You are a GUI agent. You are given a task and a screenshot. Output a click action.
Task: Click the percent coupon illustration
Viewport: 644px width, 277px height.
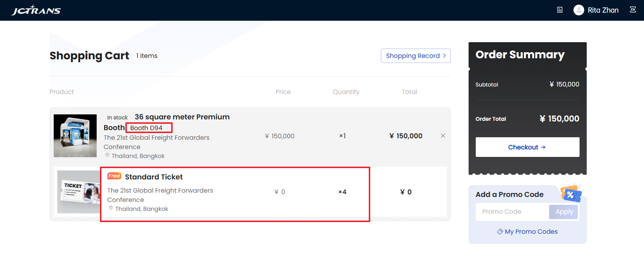click(571, 194)
